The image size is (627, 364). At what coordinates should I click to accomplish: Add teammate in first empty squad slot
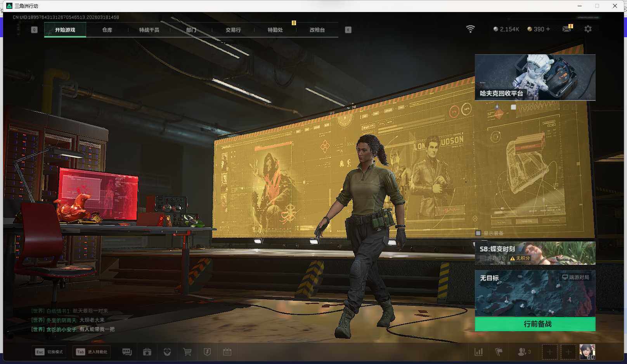(549, 352)
